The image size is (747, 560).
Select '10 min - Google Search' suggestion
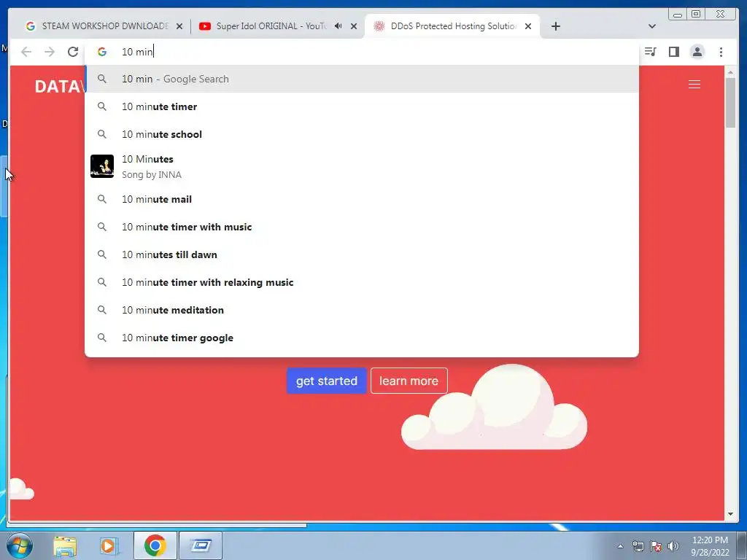pos(362,79)
